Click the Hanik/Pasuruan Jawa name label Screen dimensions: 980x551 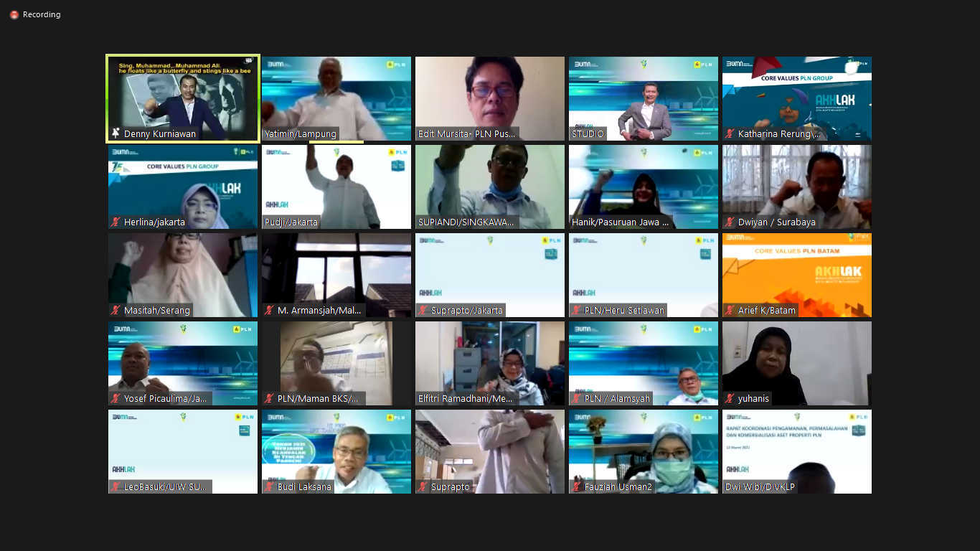621,222
